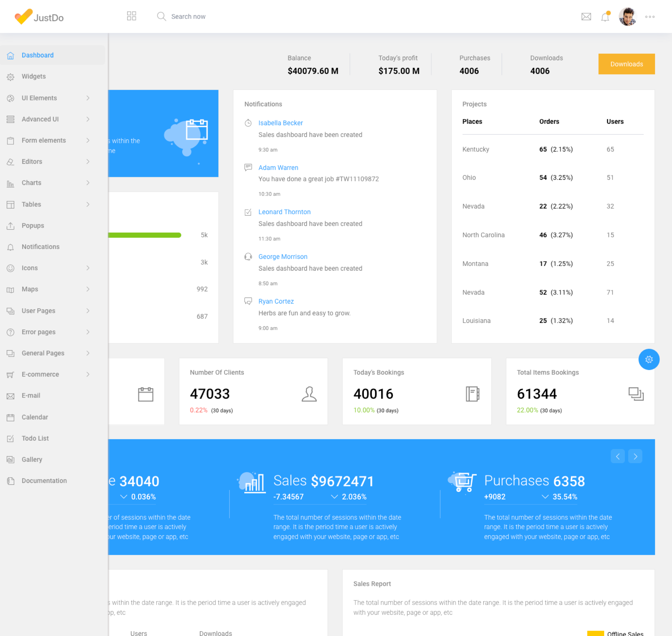This screenshot has width=672, height=636.
Task: Open the notification bell in header
Action: tap(605, 17)
